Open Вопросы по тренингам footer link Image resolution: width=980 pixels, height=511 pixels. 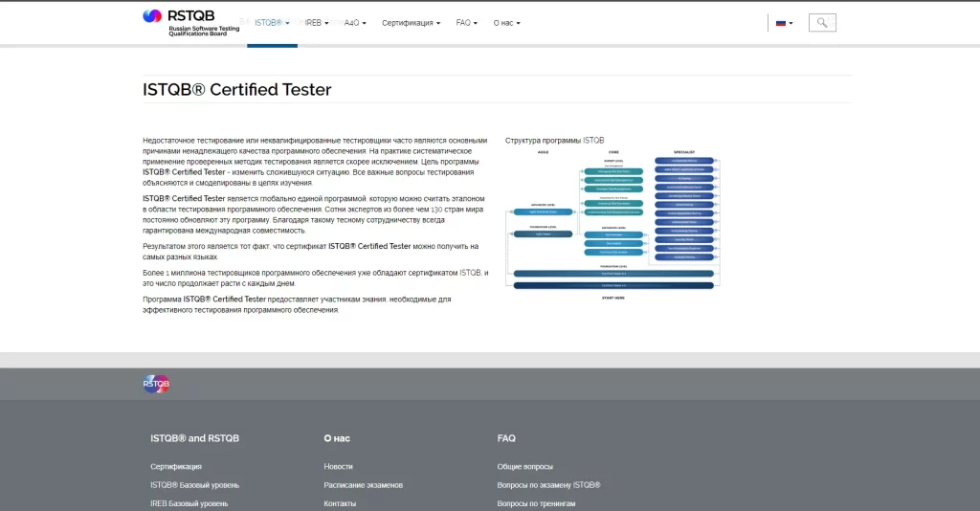[536, 503]
